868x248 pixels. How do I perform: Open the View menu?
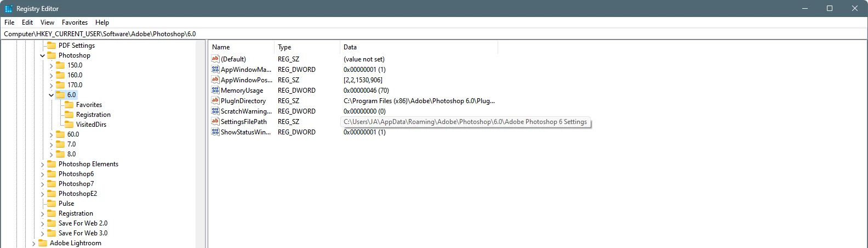(47, 22)
